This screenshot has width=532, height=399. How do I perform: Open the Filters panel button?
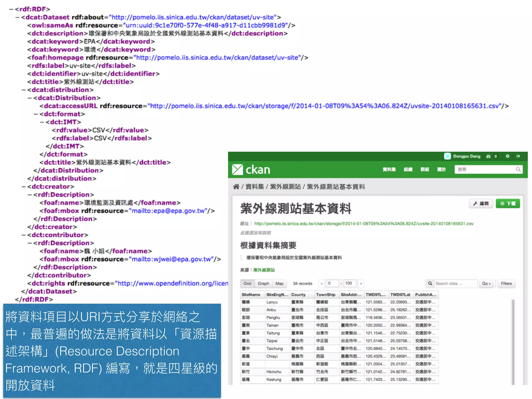[506, 283]
